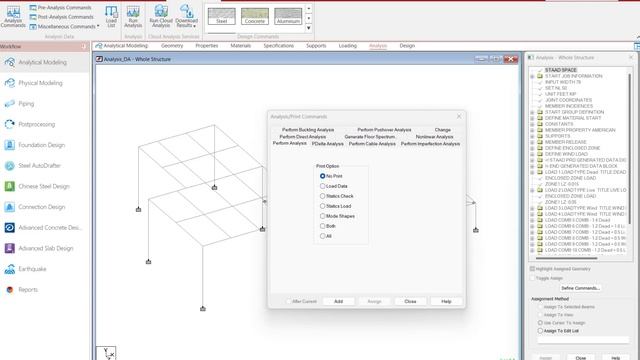The width and height of the screenshot is (640, 360).
Task: Select the Aluminum design command thumbnail
Action: (288, 16)
